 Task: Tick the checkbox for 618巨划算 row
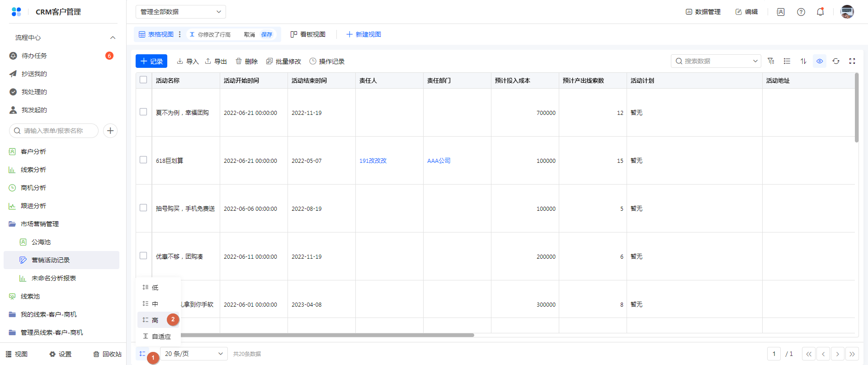tap(143, 160)
